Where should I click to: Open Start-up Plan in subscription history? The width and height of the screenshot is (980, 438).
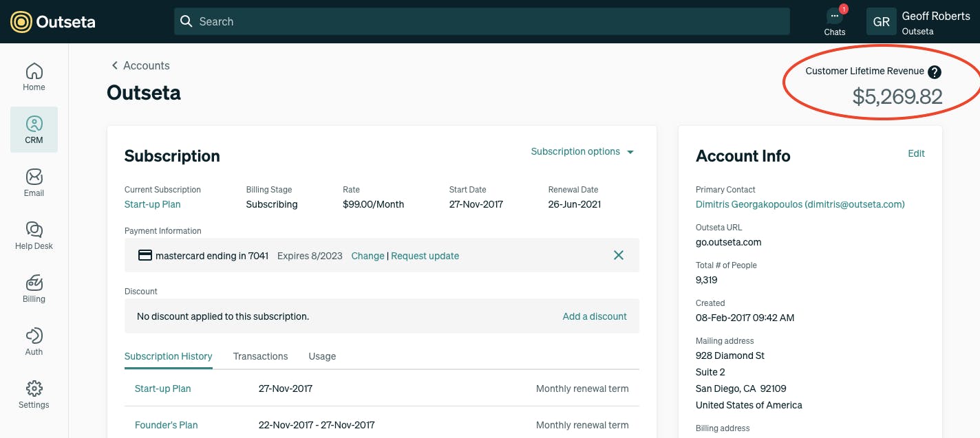(163, 388)
